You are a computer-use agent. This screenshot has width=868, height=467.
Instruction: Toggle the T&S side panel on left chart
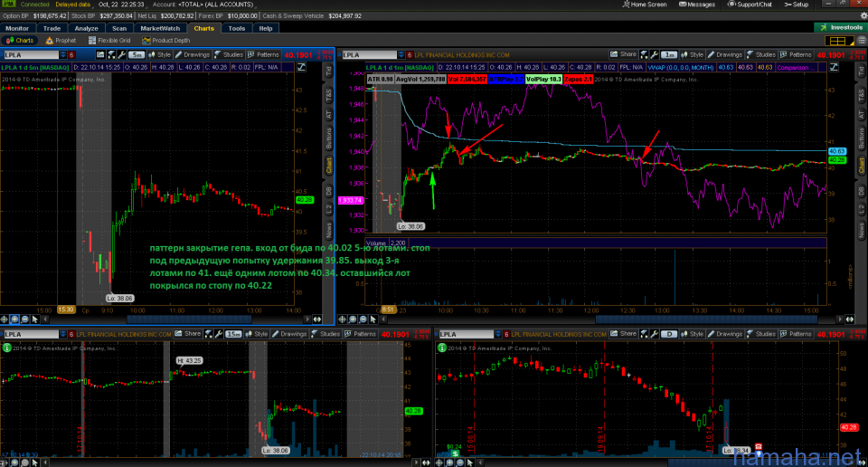[x=328, y=94]
